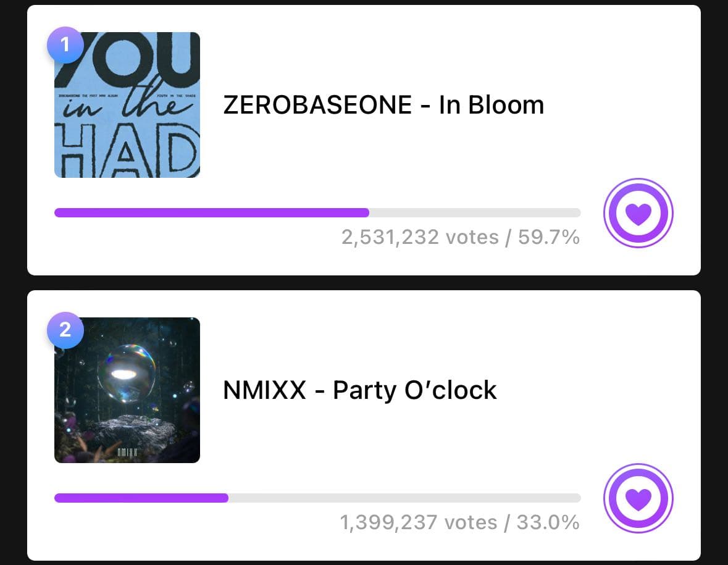
Task: Vote for ZEROBASEONE with the heart button
Action: 638,214
